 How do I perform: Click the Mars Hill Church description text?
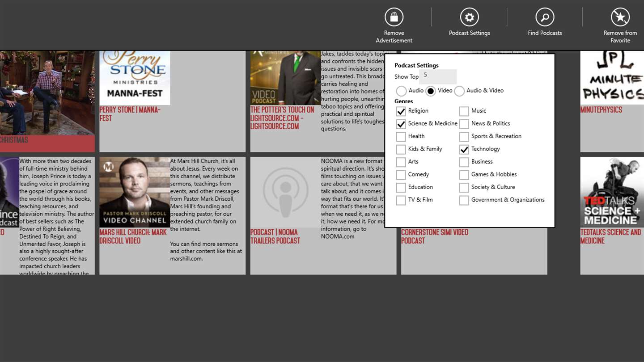coord(206,210)
